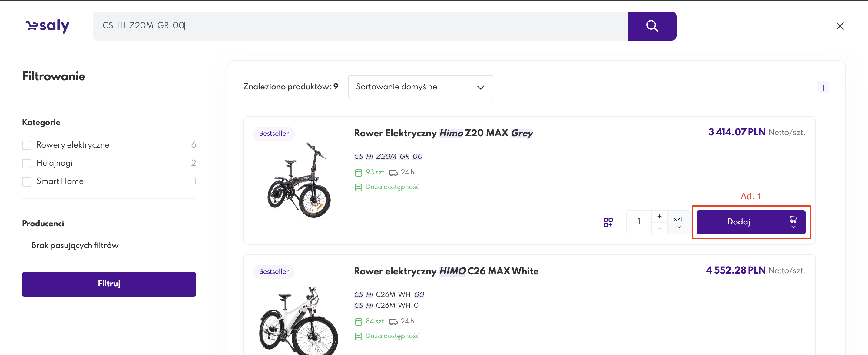Open the cart dropdown next to Dodaj
This screenshot has width=868, height=355.
point(793,222)
